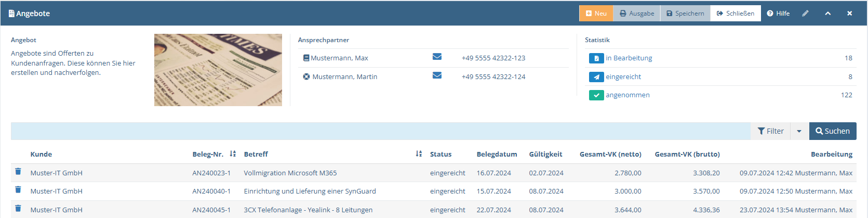Sort by Beleg-Nr. column sort icon
The width and height of the screenshot is (868, 218).
click(x=233, y=154)
